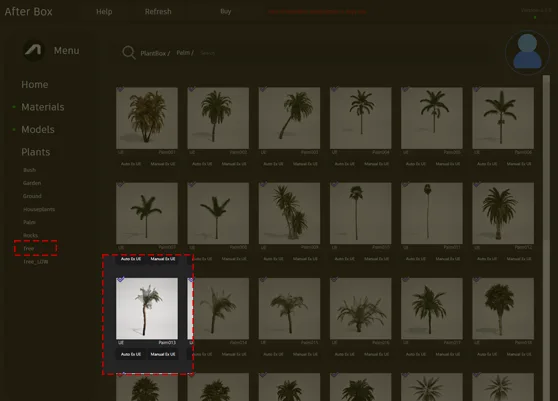
Task: Click the check mark on Palm011 thumbnail
Action: (x=405, y=184)
